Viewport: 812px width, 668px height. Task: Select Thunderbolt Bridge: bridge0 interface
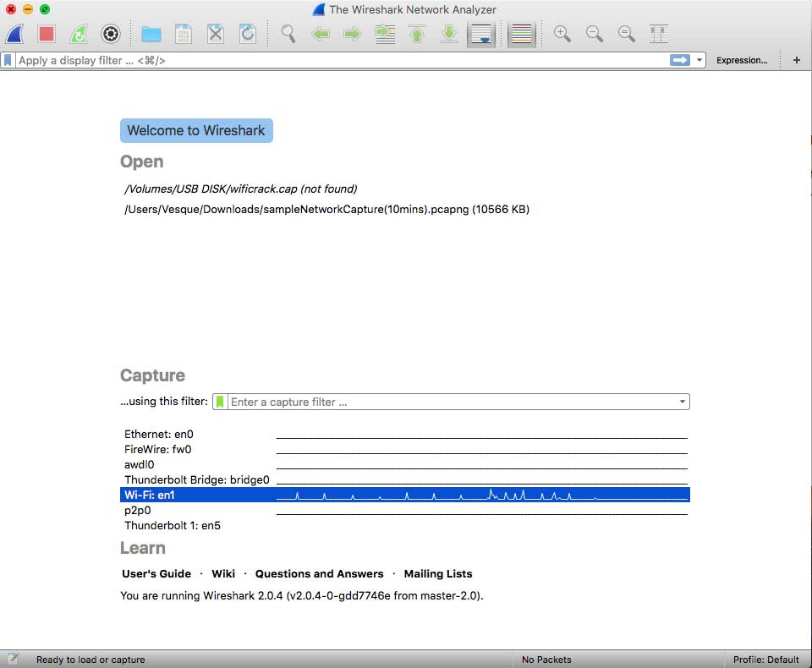point(405,480)
